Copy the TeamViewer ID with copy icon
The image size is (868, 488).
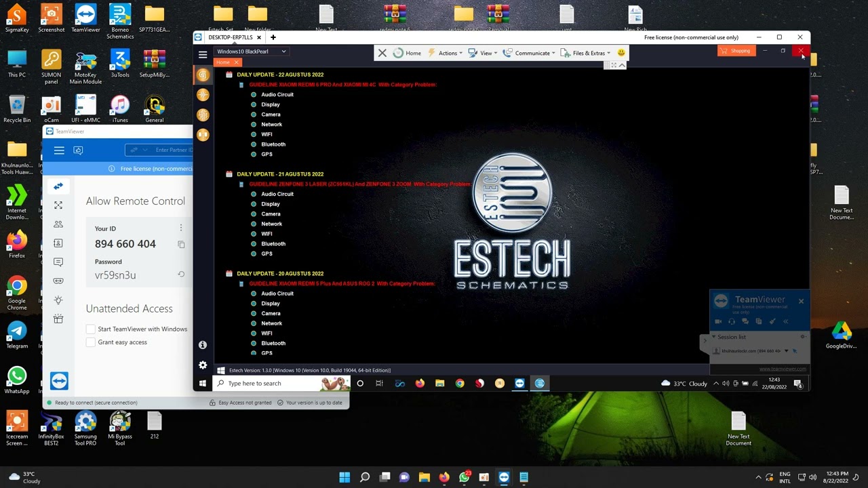point(181,244)
